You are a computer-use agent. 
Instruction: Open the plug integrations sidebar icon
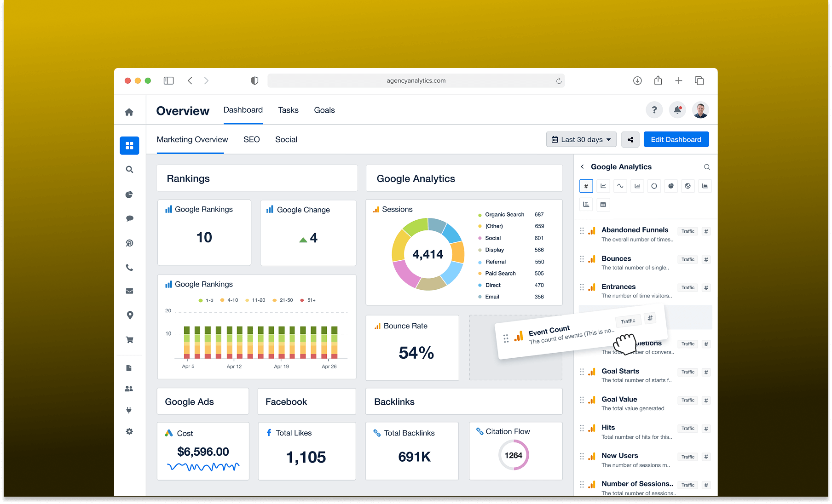(x=129, y=410)
